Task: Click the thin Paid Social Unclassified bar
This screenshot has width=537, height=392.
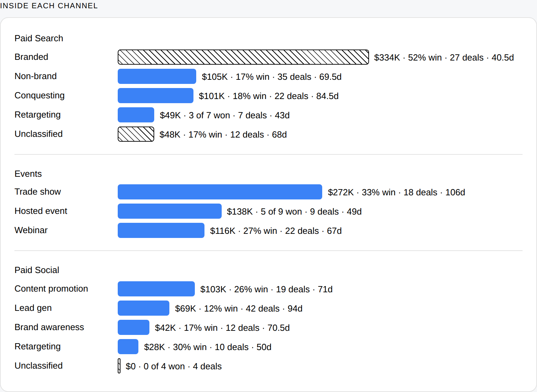Action: (119, 366)
